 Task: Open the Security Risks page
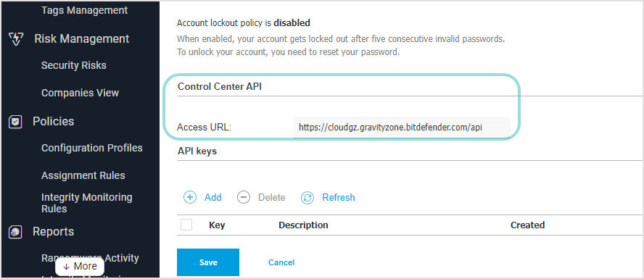coord(73,65)
